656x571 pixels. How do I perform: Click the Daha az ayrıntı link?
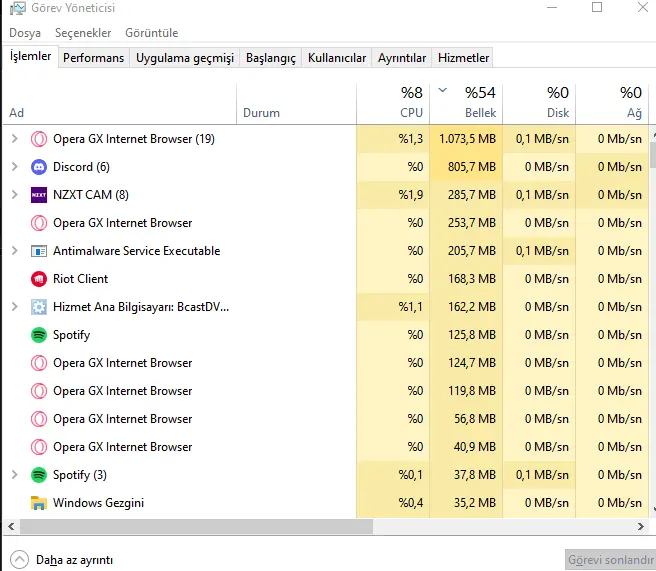74,560
